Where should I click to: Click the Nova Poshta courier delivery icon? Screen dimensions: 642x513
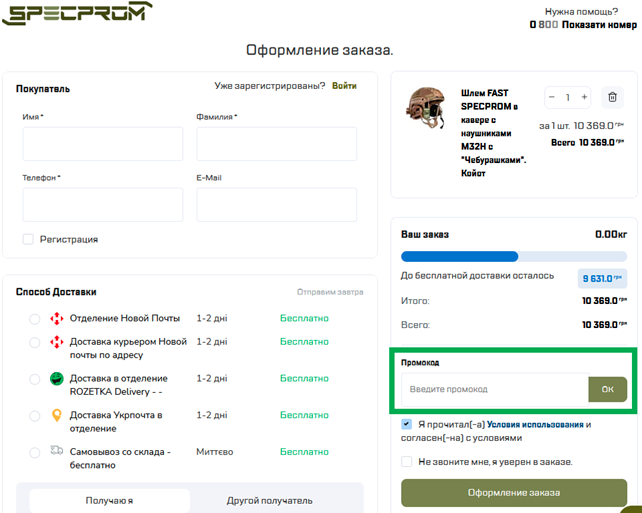point(57,341)
